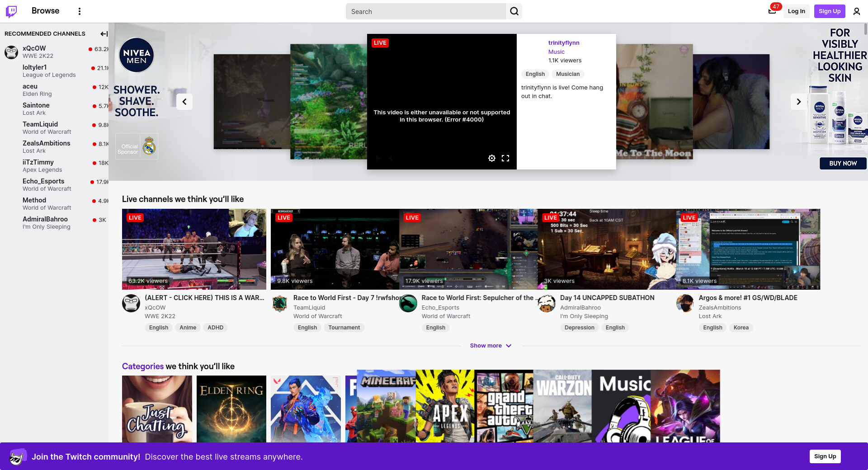Toggle fullscreen on featured video
The image size is (868, 470).
click(505, 158)
